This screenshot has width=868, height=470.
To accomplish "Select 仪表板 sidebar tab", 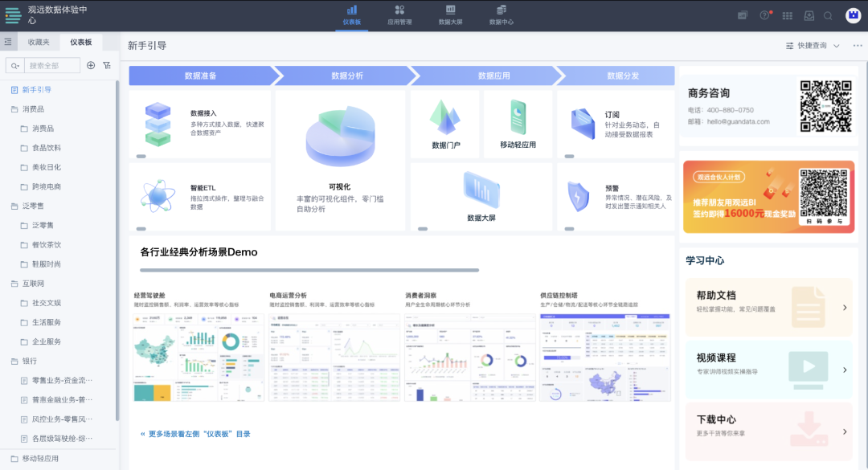I will (x=81, y=42).
